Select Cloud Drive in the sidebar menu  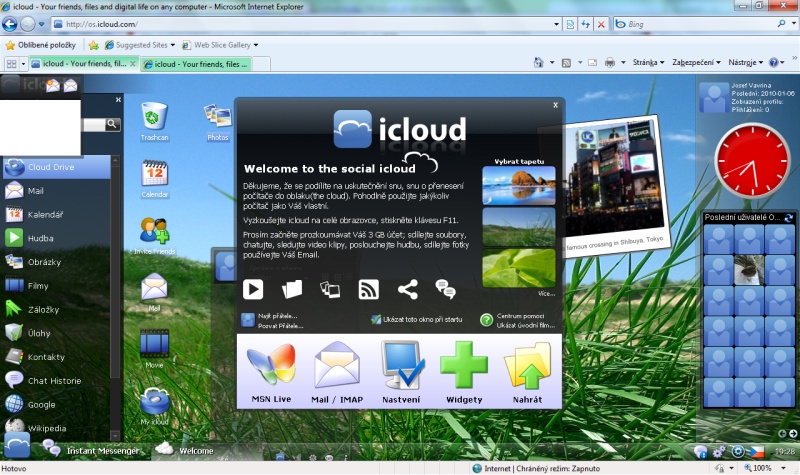pyautogui.click(x=56, y=167)
